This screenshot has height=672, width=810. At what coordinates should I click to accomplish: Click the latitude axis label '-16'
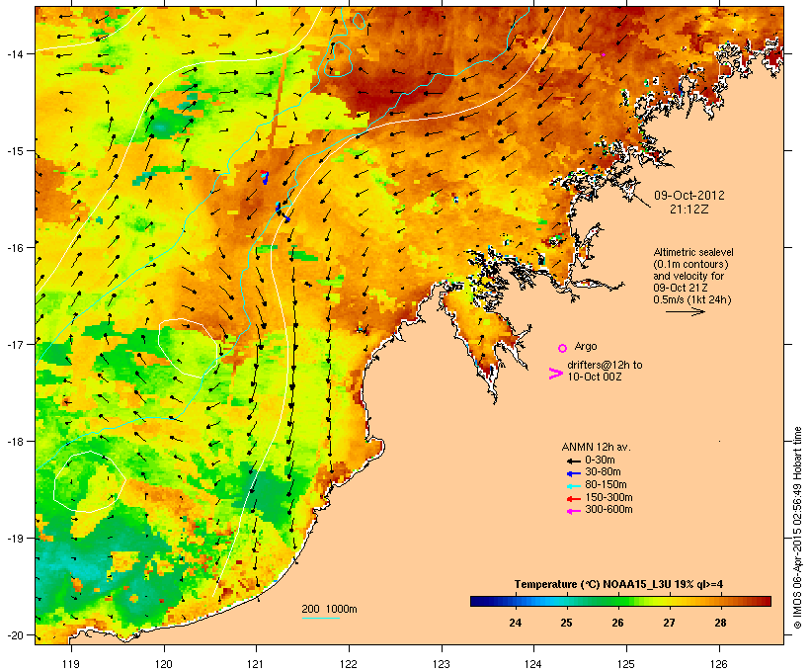14,248
